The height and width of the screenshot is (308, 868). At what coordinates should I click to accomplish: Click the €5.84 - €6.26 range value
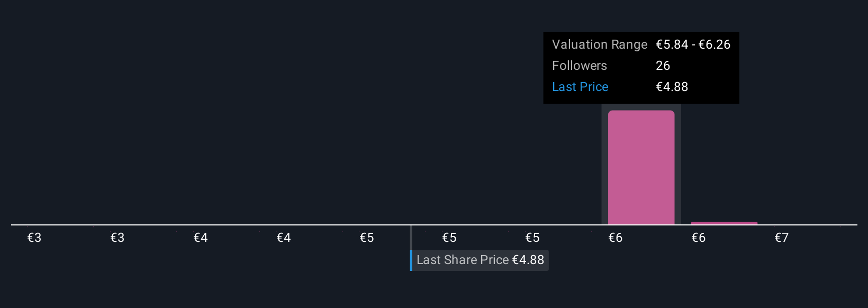point(693,44)
